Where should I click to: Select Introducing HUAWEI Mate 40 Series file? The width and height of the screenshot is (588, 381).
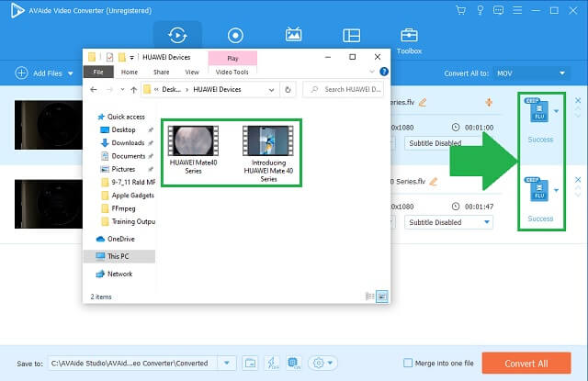tap(268, 154)
